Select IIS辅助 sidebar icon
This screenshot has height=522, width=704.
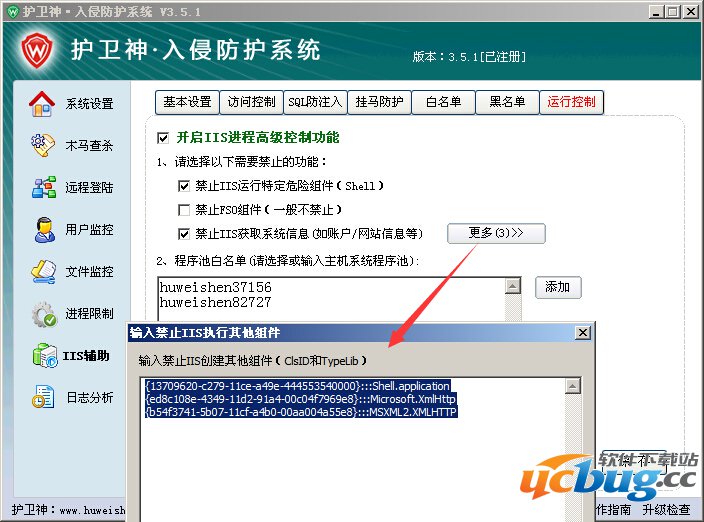pos(43,355)
